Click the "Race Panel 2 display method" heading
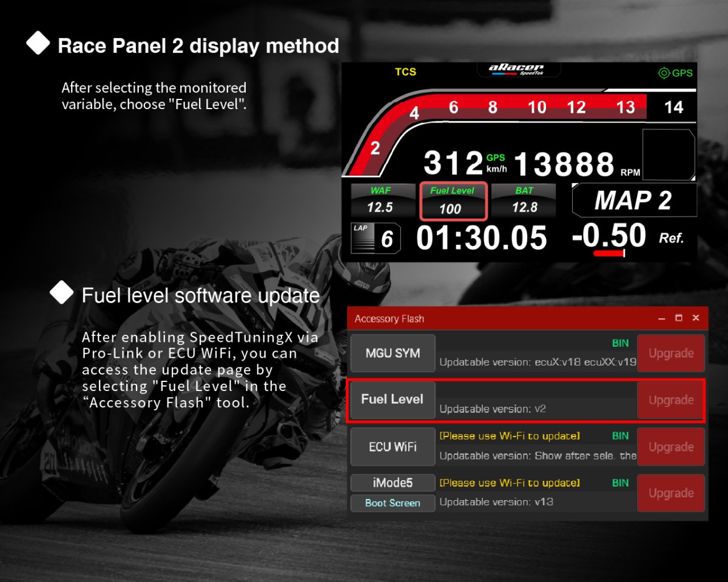Viewport: 728px width, 582px height. pos(198,46)
